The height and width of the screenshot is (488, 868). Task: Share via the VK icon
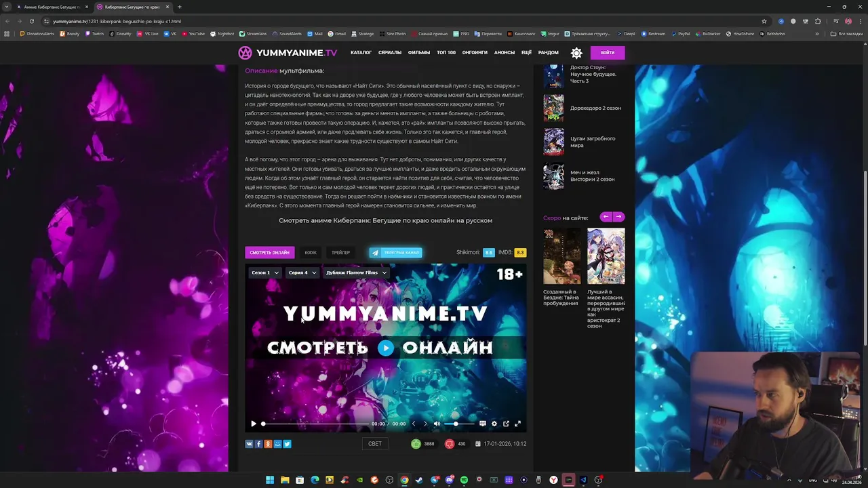click(249, 444)
